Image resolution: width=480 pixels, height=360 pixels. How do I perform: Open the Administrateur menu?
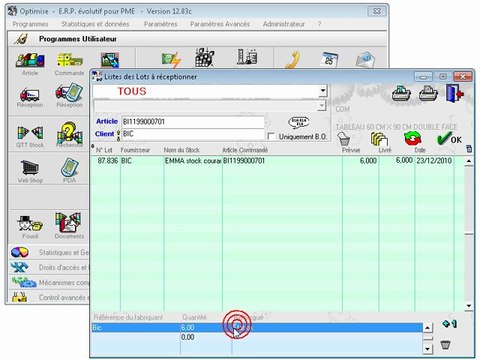tap(284, 24)
